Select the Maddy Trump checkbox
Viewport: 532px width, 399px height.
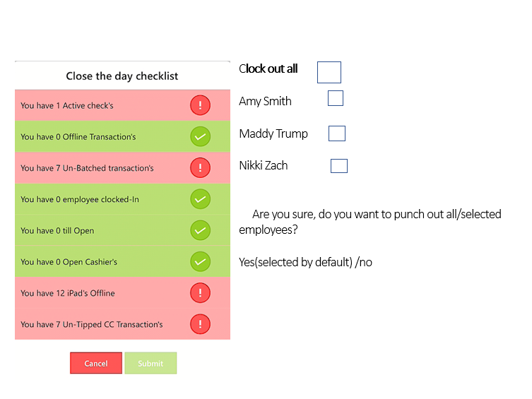pos(337,133)
